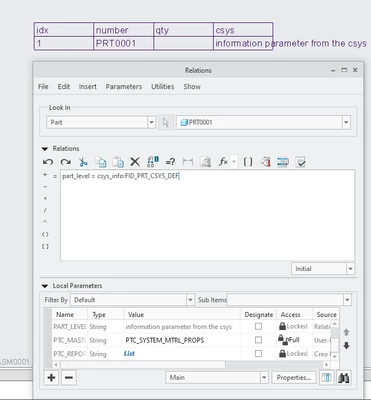Open the relation preview magnifier icon
371x400 pixels.
(x=205, y=162)
